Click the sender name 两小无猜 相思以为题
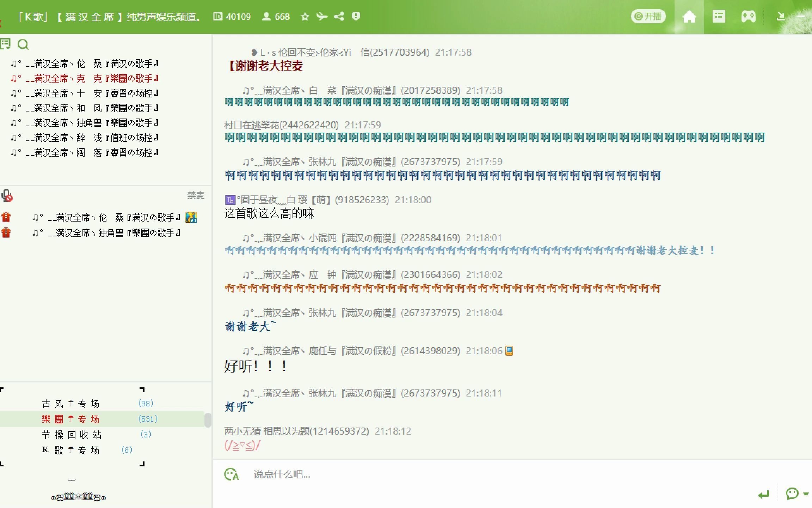812x508 pixels. click(296, 431)
